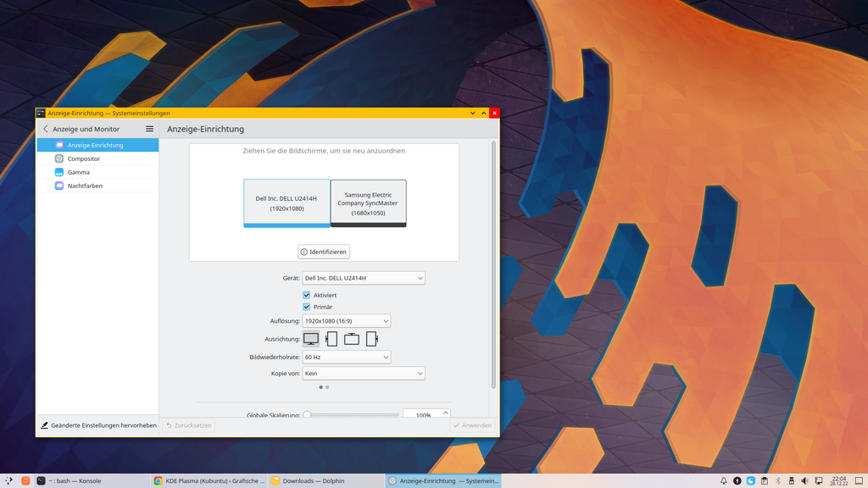Image resolution: width=868 pixels, height=488 pixels.
Task: Click the Globale Skalierung slider handle
Action: 307,415
